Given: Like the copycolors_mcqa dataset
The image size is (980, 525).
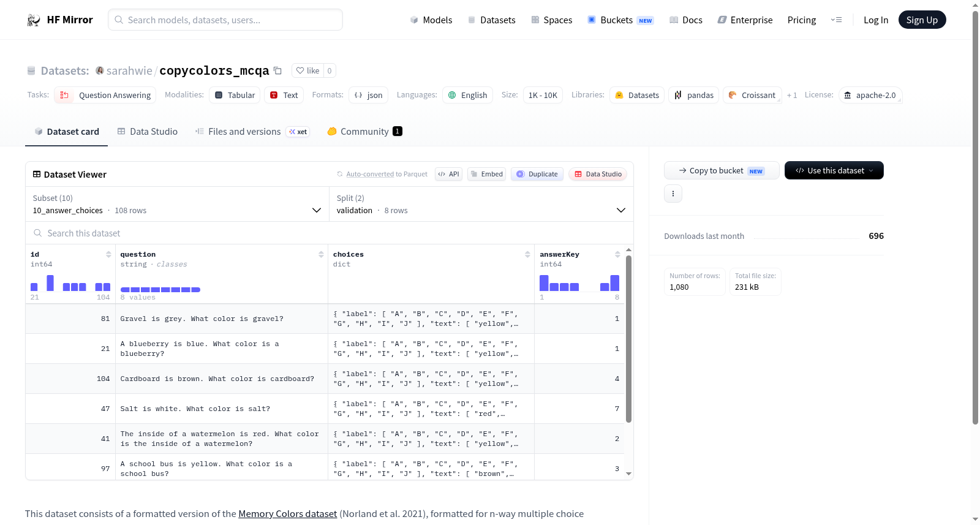Looking at the screenshot, I should [307, 70].
